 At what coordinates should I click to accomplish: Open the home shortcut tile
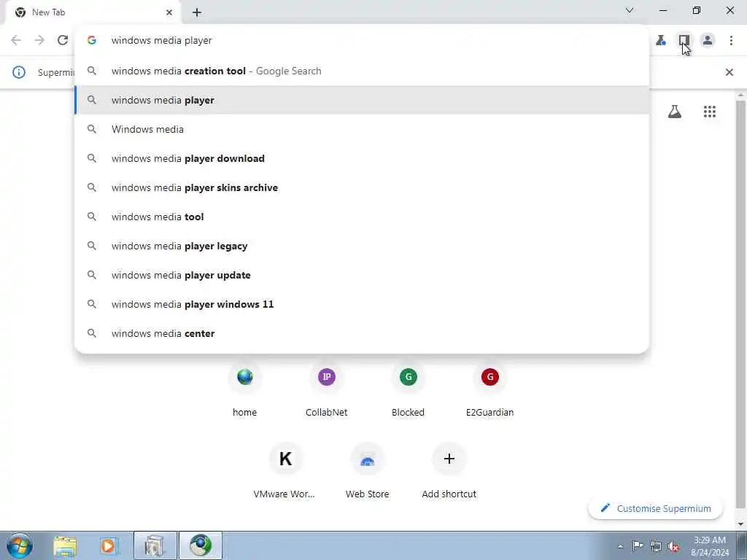click(x=245, y=391)
